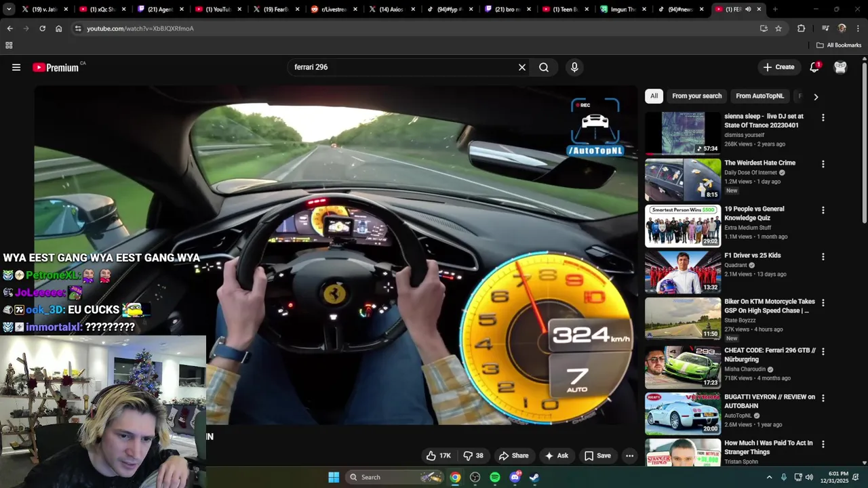Image resolution: width=868 pixels, height=488 pixels.
Task: Open Chrome extensions puzzle icon
Action: [801, 28]
